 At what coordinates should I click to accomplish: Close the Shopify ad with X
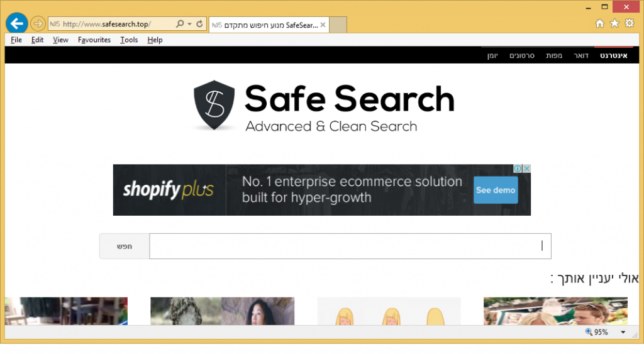(526, 169)
